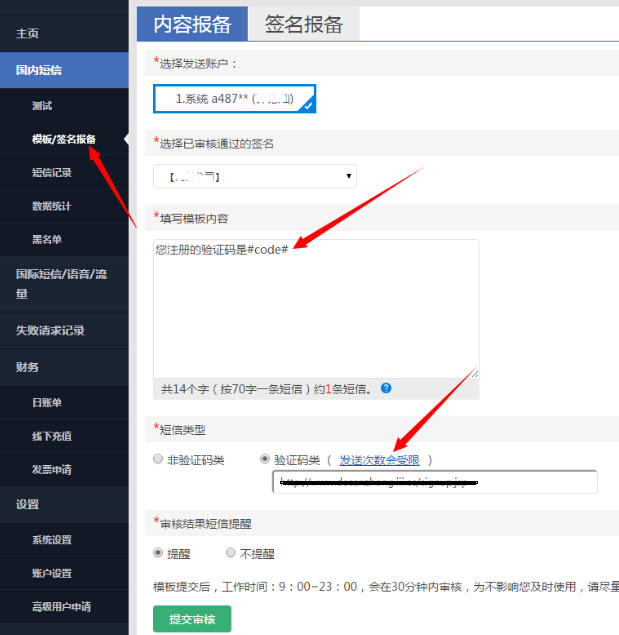Switch to the 内容报备 tab
The width and height of the screenshot is (619, 635).
[x=192, y=24]
